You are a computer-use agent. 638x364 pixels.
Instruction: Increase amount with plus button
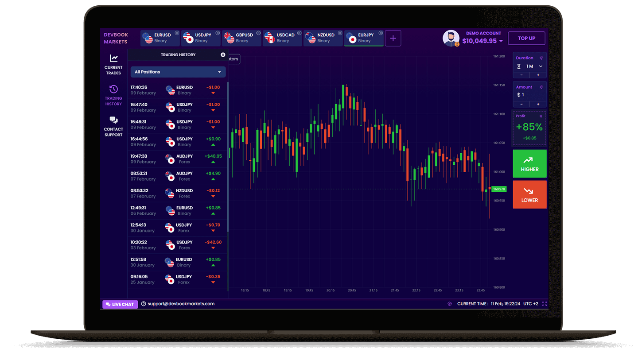point(538,104)
